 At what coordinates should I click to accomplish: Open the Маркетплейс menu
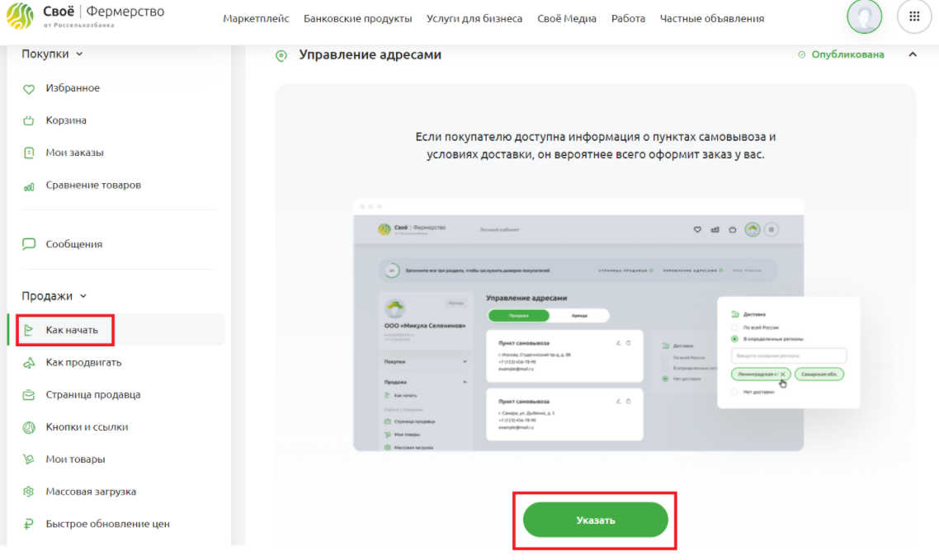256,18
